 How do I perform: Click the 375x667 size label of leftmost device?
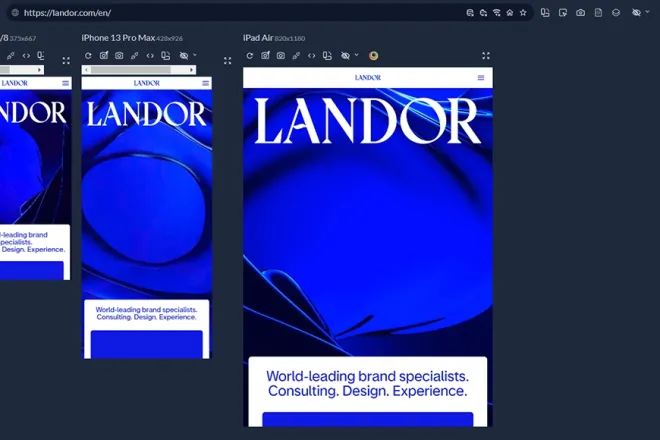click(x=23, y=39)
